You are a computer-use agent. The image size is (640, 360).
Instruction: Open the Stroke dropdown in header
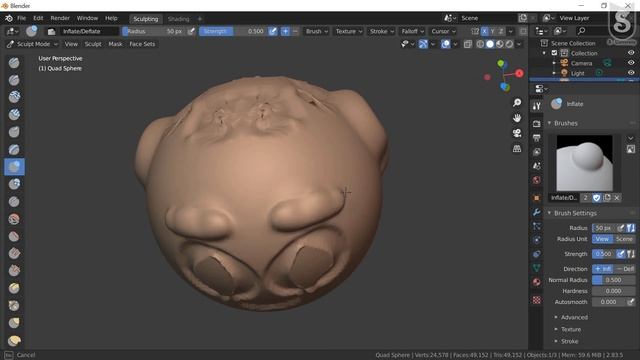tap(382, 31)
